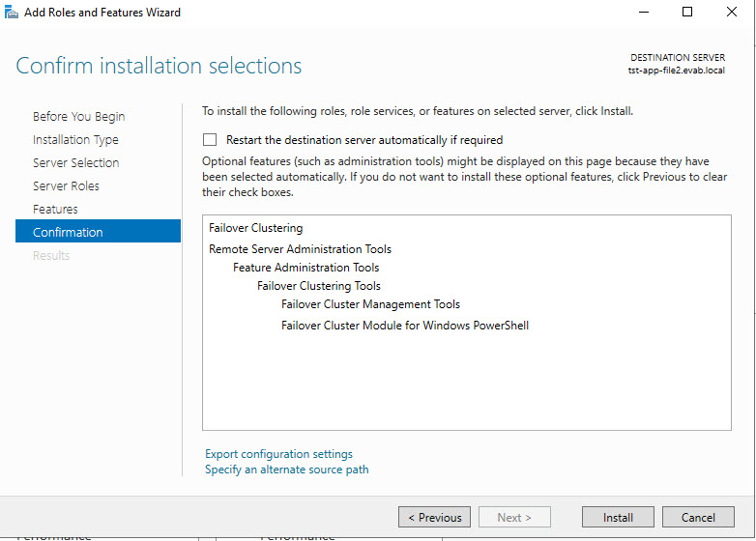Screen dimensions: 756x541
Task: Select Failover Cluster Module for Windows PowerShell
Action: (x=404, y=326)
